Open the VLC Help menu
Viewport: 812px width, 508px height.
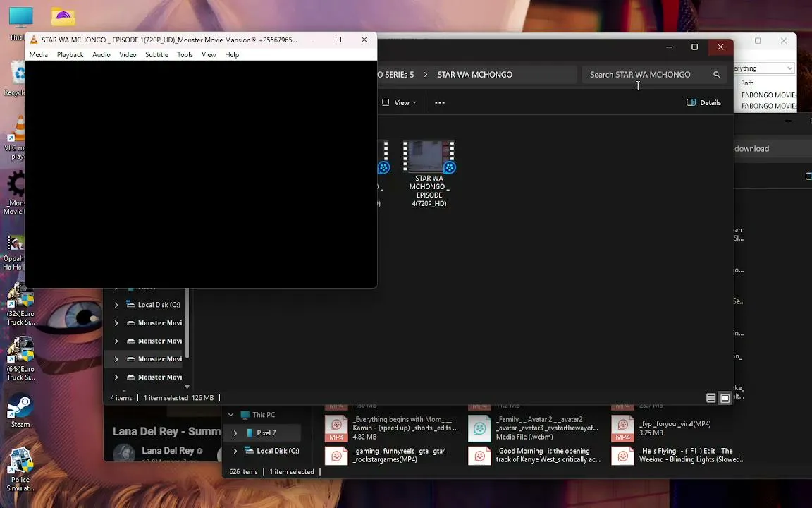231,54
